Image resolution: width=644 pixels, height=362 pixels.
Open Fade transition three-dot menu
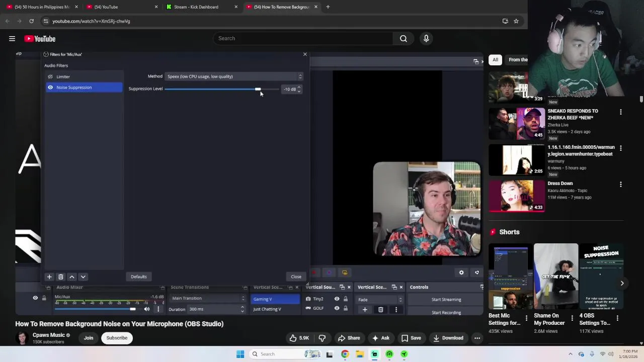tap(396, 310)
